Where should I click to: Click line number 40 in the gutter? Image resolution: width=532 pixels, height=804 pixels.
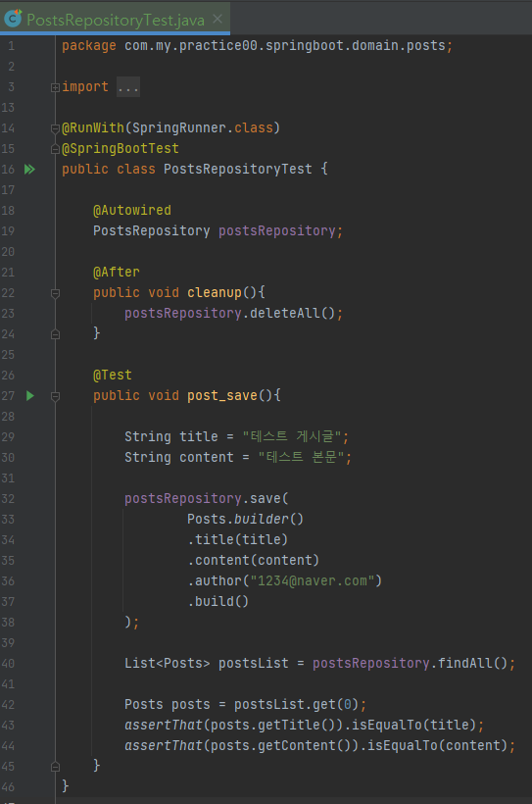pos(8,663)
